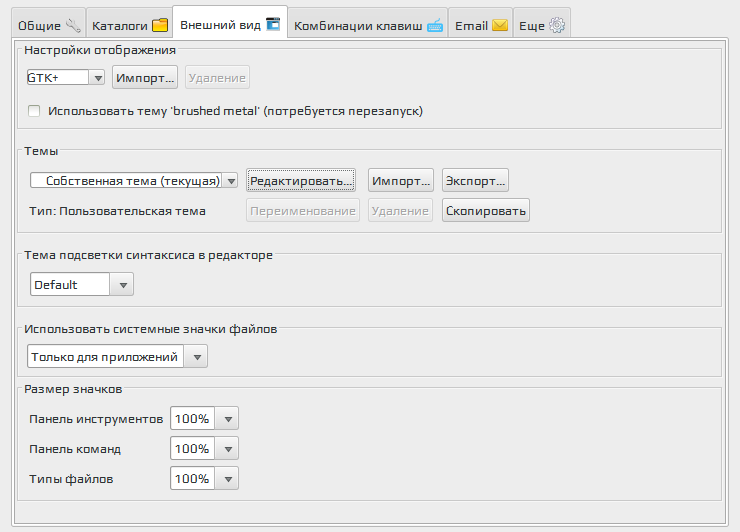
Task: Switch to the Email tab
Action: [x=480, y=25]
